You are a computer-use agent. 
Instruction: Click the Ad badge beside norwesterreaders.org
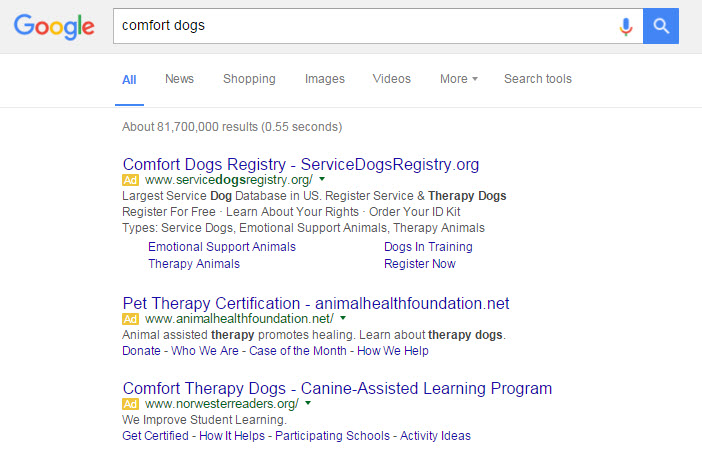pos(130,404)
